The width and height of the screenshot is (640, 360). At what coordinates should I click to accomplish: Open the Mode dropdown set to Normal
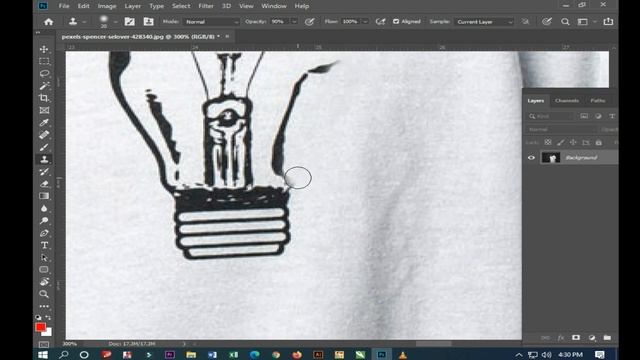[x=211, y=22]
